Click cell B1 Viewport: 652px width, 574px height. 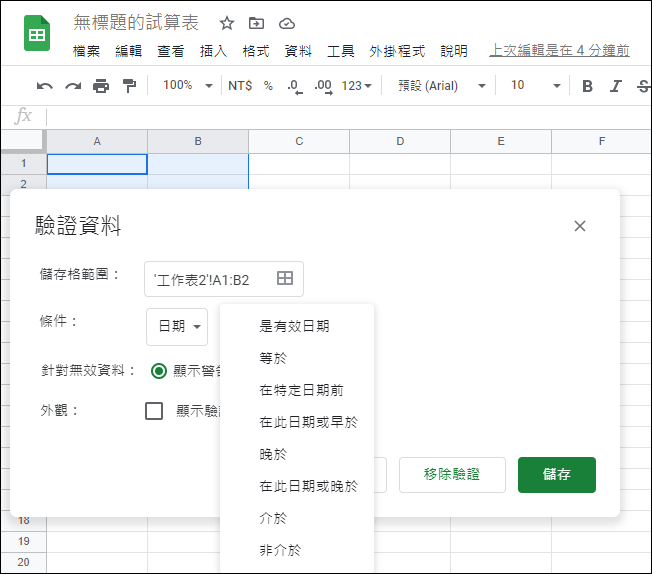(198, 164)
